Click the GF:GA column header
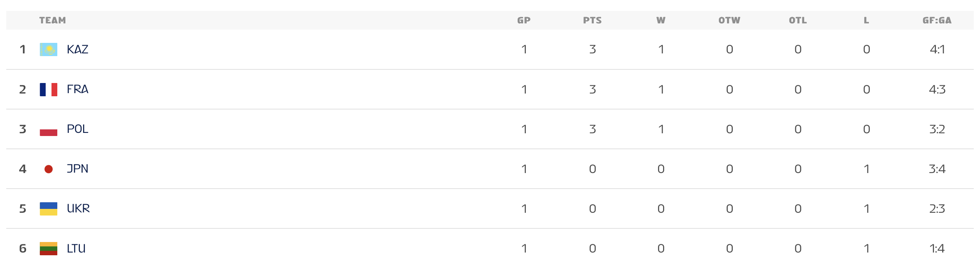The image size is (980, 265). click(x=937, y=20)
